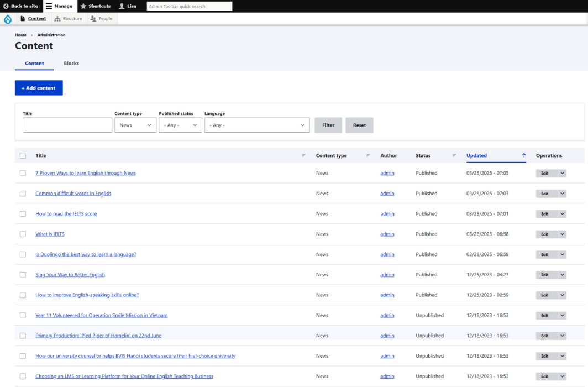Screen dimensions: 588x387
Task: Select the Sing Your Way to Better English checkbox
Action: [23, 275]
